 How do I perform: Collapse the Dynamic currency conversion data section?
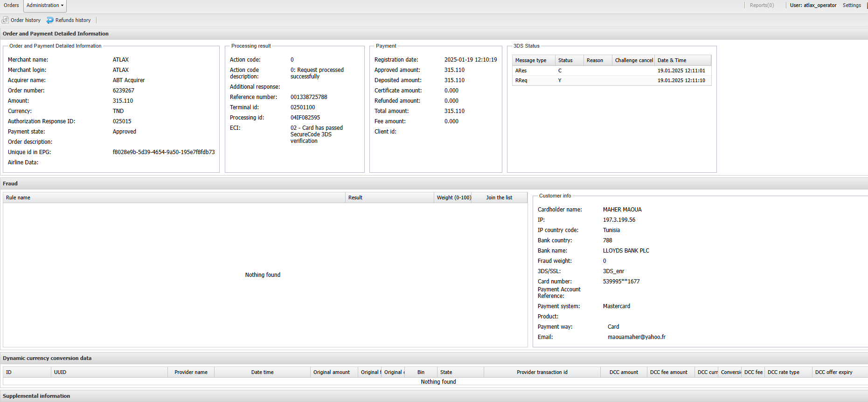47,358
